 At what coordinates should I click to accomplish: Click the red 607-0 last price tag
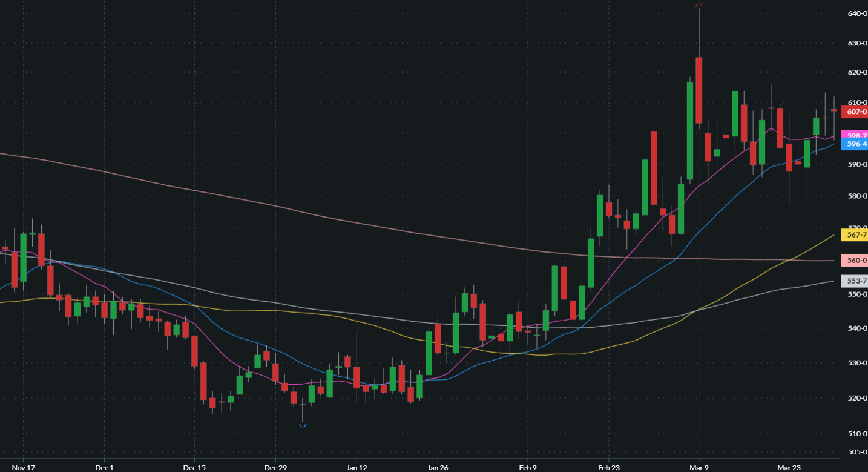click(856, 111)
